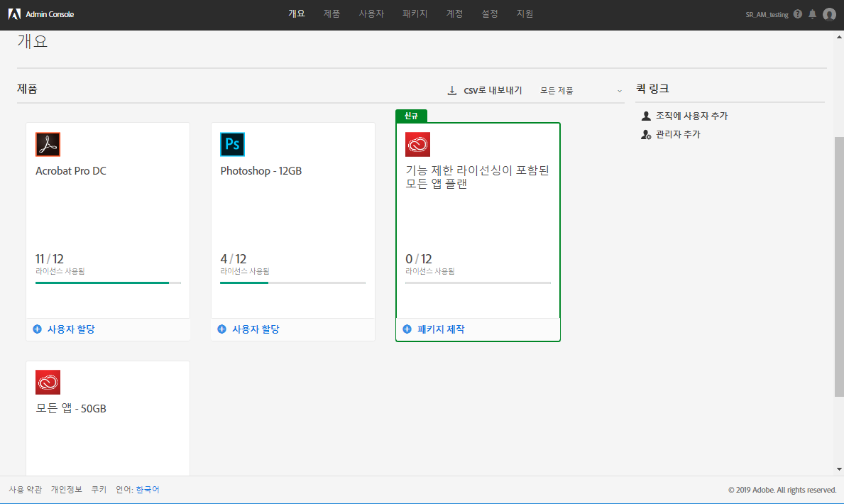Screen dimensions: 844x504
Task: Switch to the 계정 tab
Action: click(x=454, y=13)
